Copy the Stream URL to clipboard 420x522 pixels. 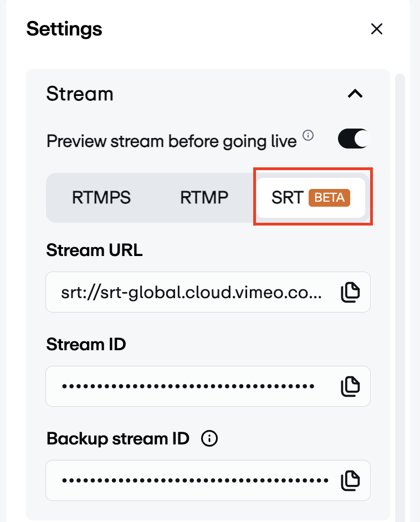(350, 292)
